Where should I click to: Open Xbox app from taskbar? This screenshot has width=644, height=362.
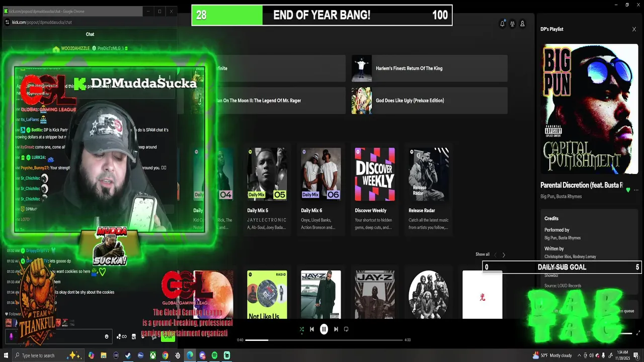pyautogui.click(x=153, y=355)
